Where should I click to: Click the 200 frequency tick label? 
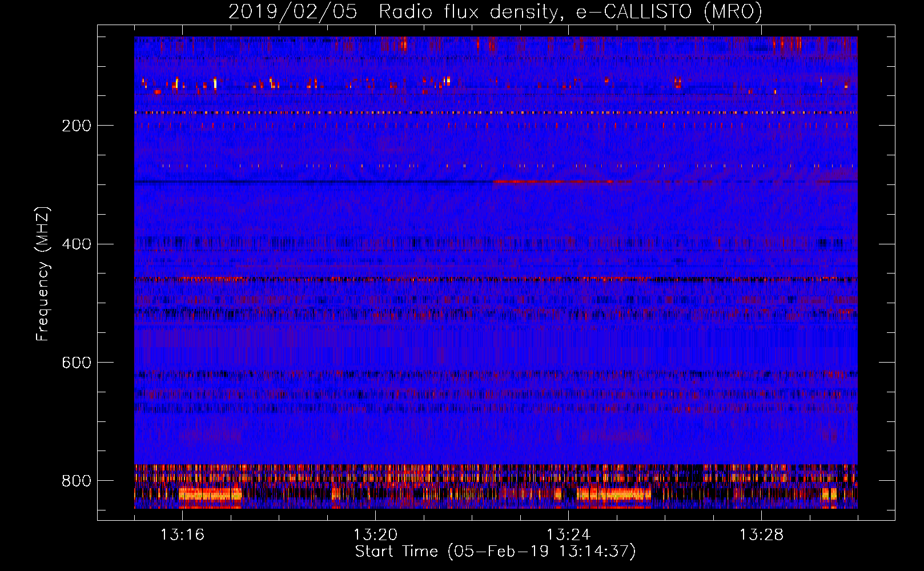coord(76,126)
